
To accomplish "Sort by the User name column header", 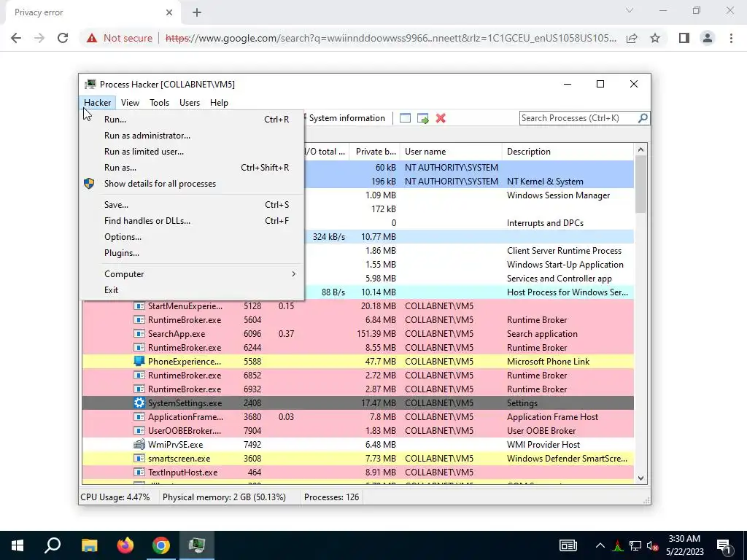I will [x=451, y=152].
